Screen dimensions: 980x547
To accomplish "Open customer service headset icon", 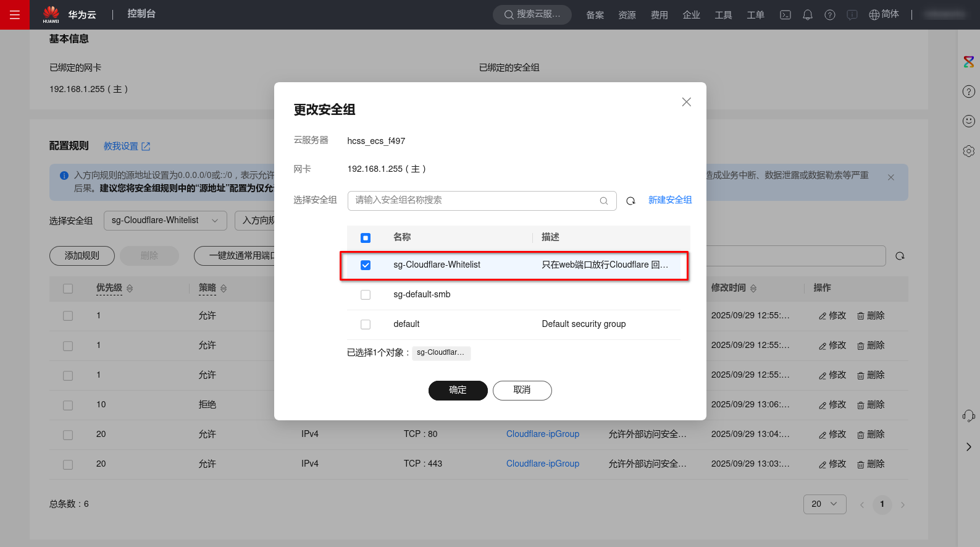I will click(968, 416).
